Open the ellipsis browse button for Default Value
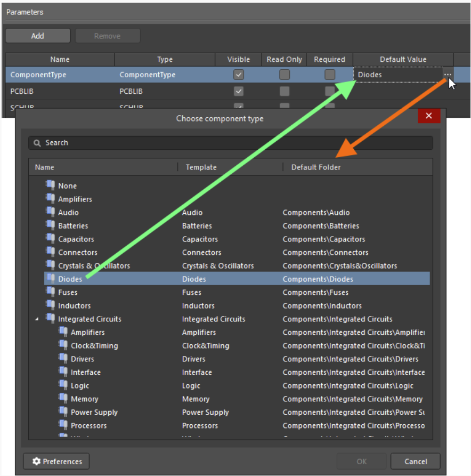The image size is (471, 476). [448, 75]
